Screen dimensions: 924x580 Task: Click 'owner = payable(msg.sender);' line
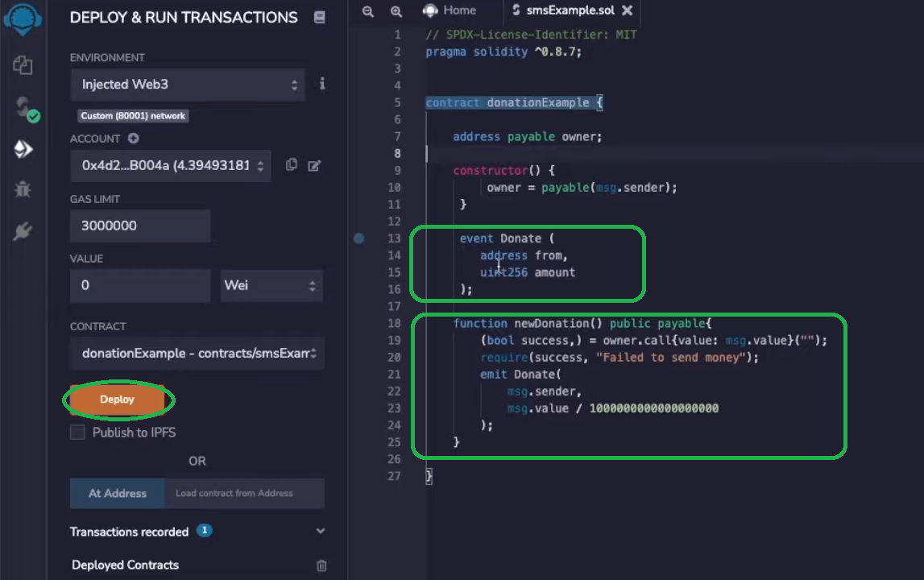pyautogui.click(x=582, y=188)
